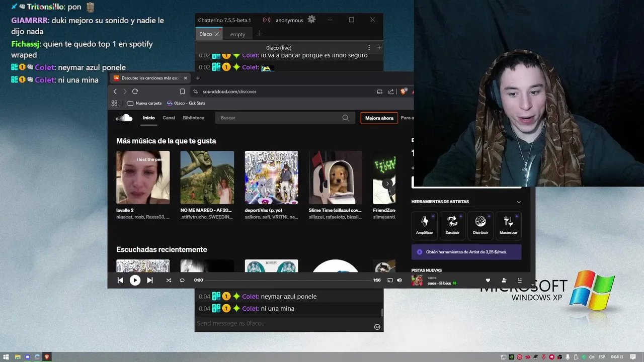Click the Obtén herramientas de Artist banner
The height and width of the screenshot is (362, 644).
(466, 252)
